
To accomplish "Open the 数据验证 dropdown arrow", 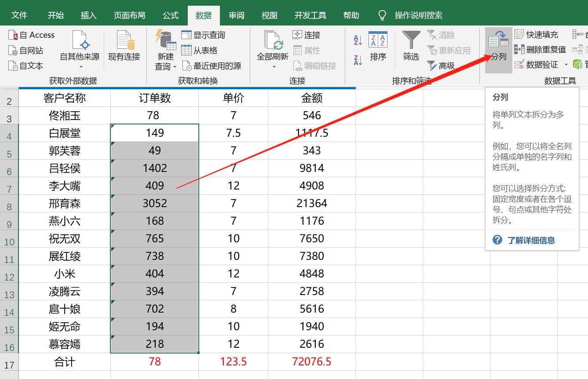I will pos(566,65).
